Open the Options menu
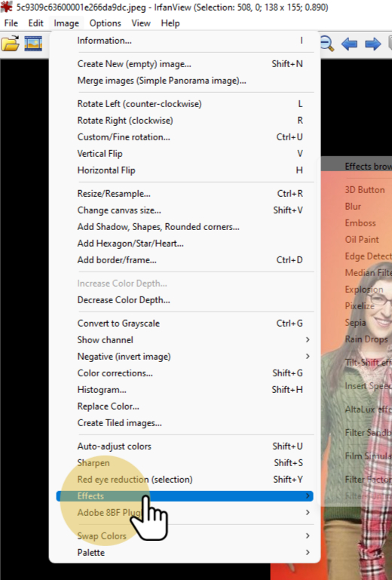Viewport: 392px width, 580px height. coord(105,23)
